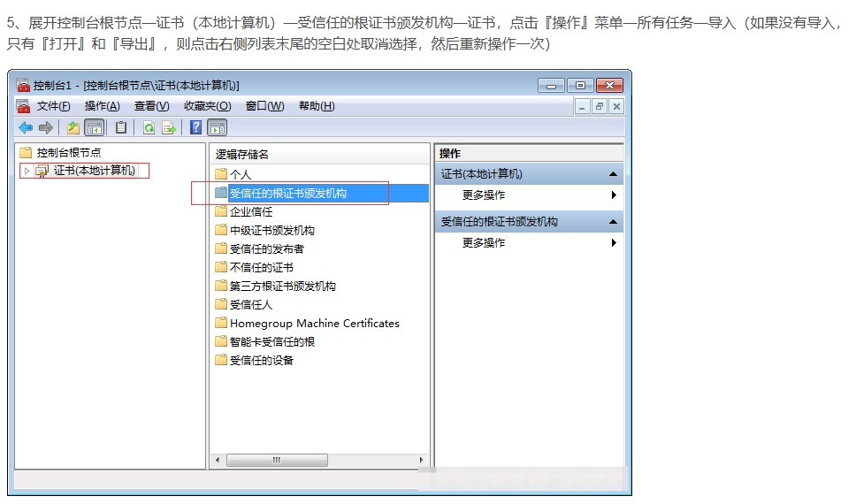Viewport: 856px width, 504px height.
Task: Open the 操作(A) menu
Action: click(x=102, y=106)
